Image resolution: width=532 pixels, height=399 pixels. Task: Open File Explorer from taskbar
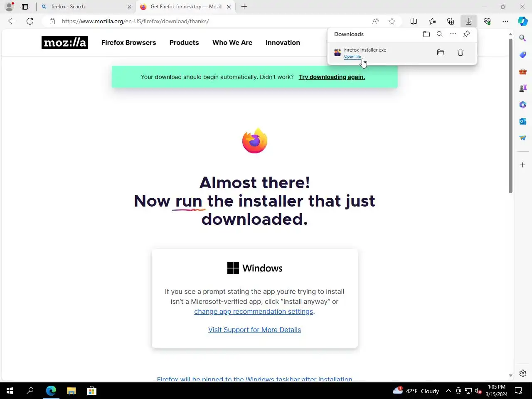point(71,391)
